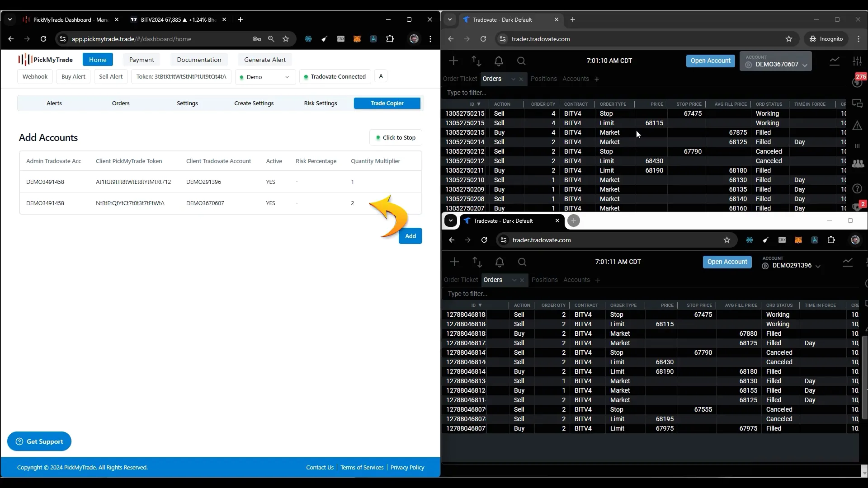Sort by ID column in bottom Tradovate orders
This screenshot has height=488, width=868.
(476, 305)
